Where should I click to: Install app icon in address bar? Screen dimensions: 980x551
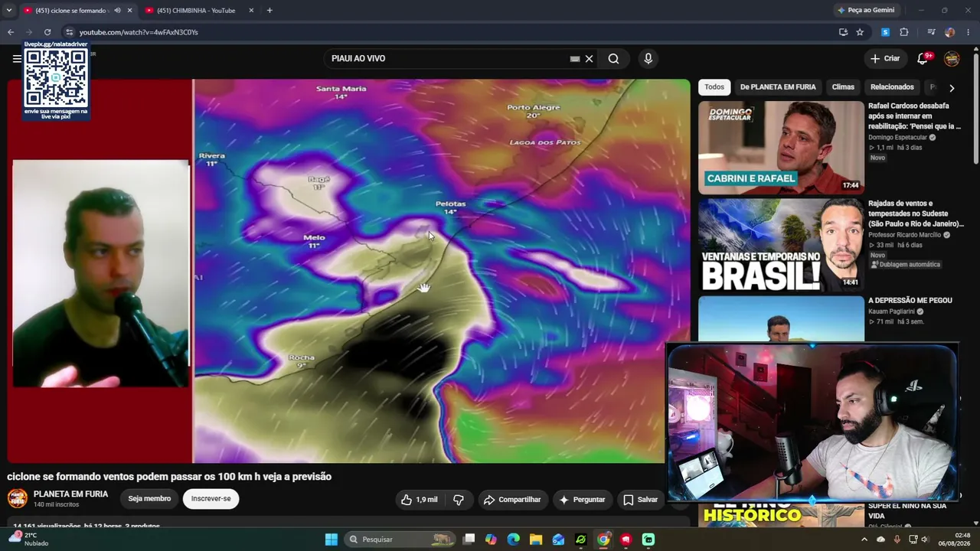(x=843, y=32)
